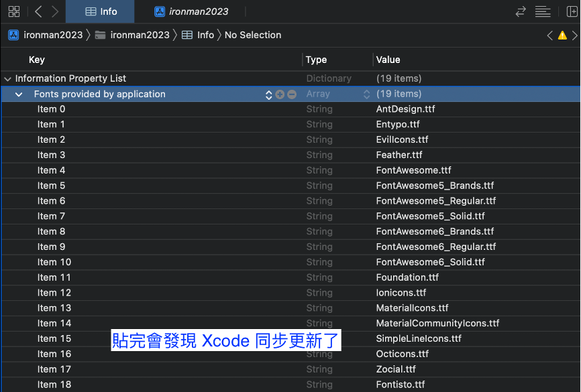Click EvilIcons.ttf value

tap(402, 139)
